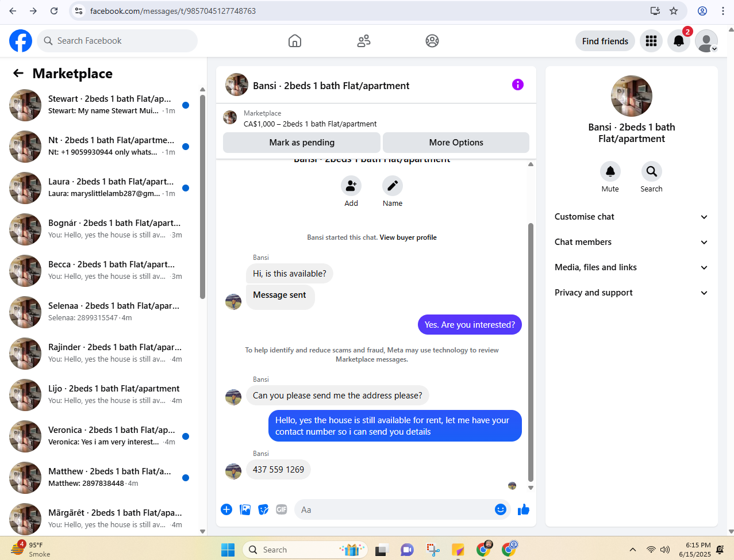Click 'Yes. Are you interested?' message bubble

point(470,325)
